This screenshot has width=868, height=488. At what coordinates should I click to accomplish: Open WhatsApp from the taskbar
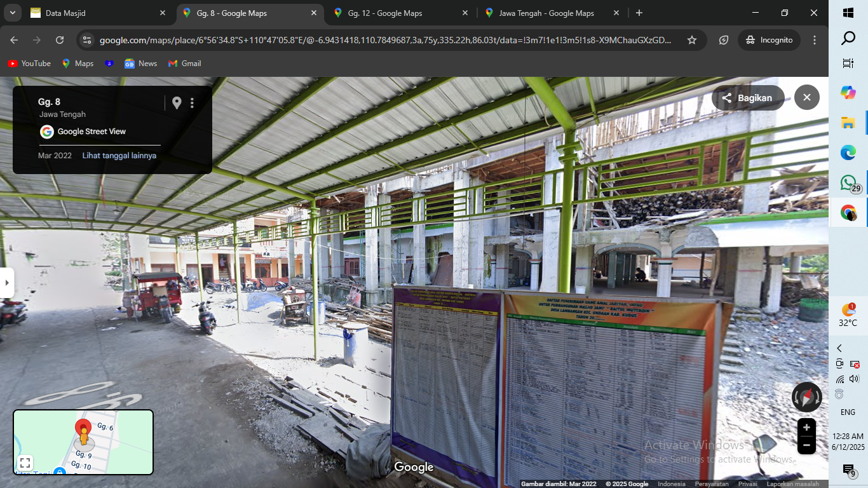pyautogui.click(x=848, y=183)
